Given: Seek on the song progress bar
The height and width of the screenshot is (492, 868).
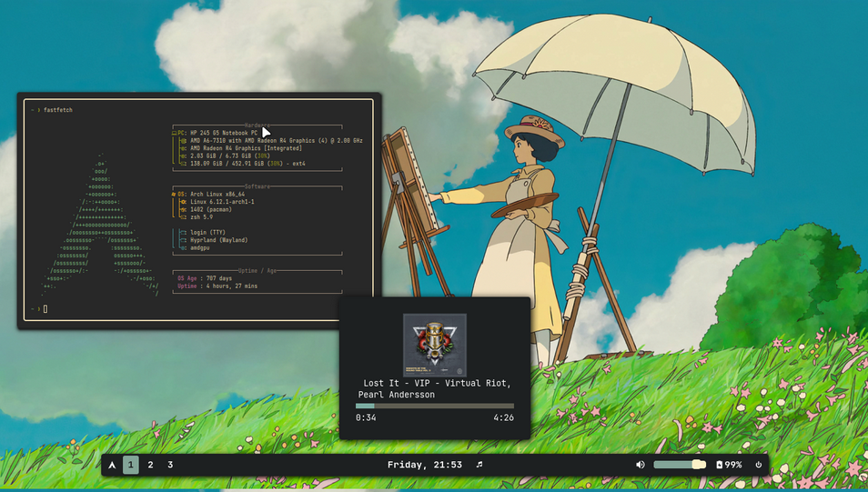Looking at the screenshot, I should [x=435, y=407].
